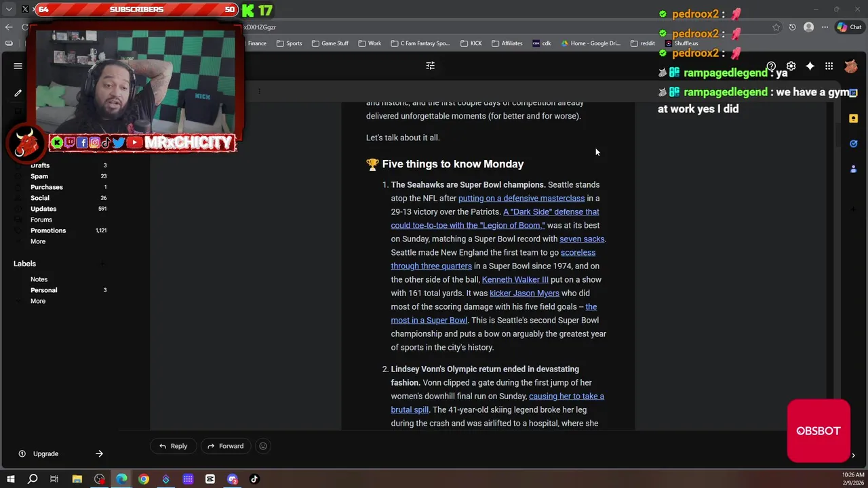Image resolution: width=868 pixels, height=488 pixels.
Task: Open browser history clock icon
Action: pos(792,27)
